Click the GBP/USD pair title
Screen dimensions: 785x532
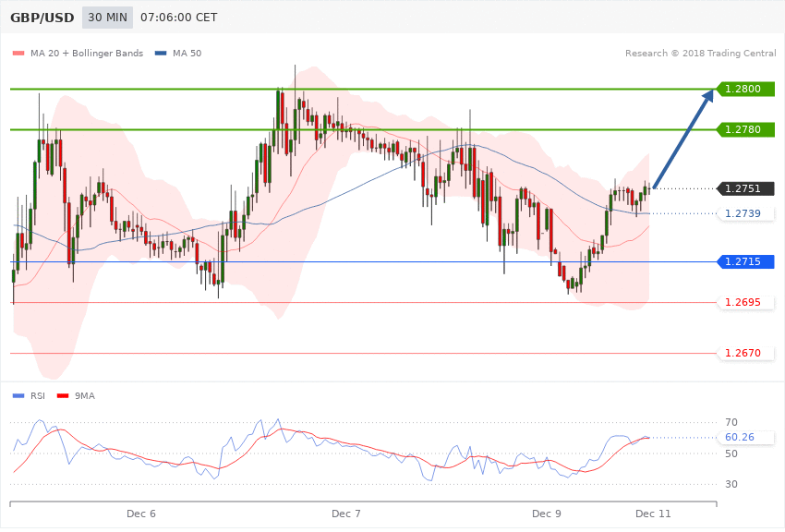42,18
